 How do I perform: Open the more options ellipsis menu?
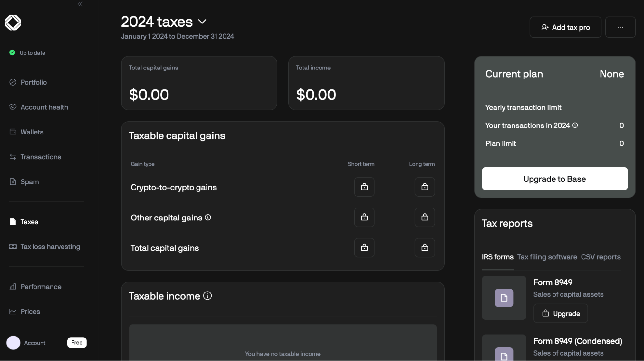tap(620, 27)
